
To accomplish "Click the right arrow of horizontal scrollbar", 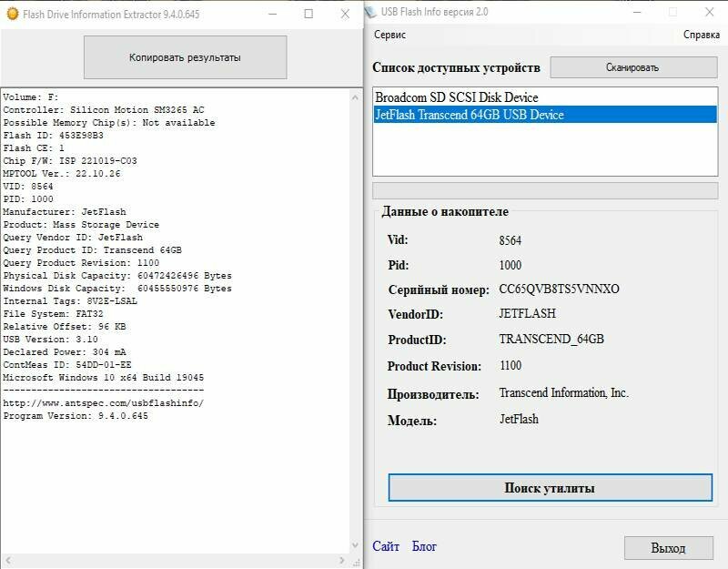I will pos(342,560).
